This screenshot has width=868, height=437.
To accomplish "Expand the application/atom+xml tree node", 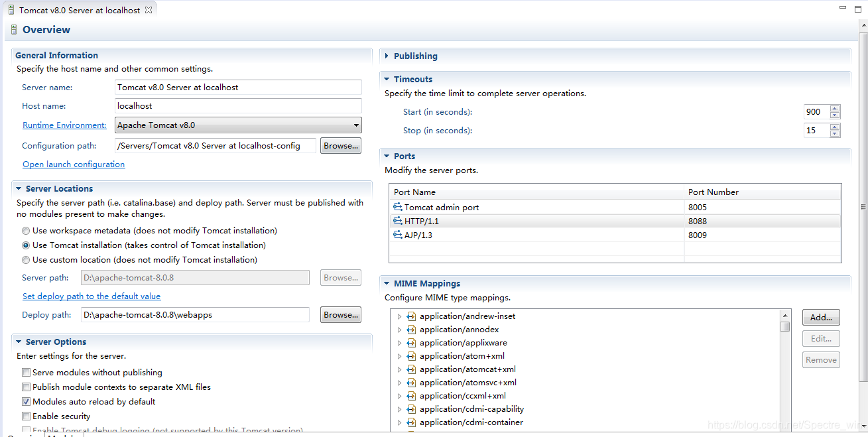I will click(399, 356).
